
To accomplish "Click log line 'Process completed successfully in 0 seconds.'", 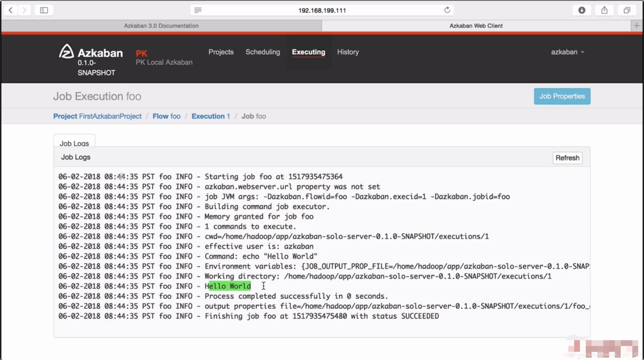I will click(x=223, y=296).
